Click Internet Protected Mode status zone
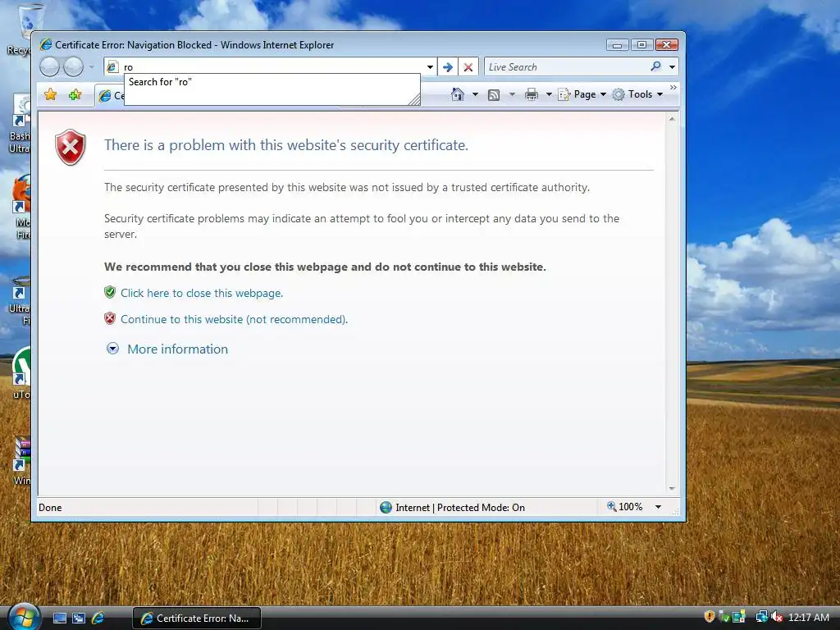The height and width of the screenshot is (630, 840). click(x=452, y=507)
